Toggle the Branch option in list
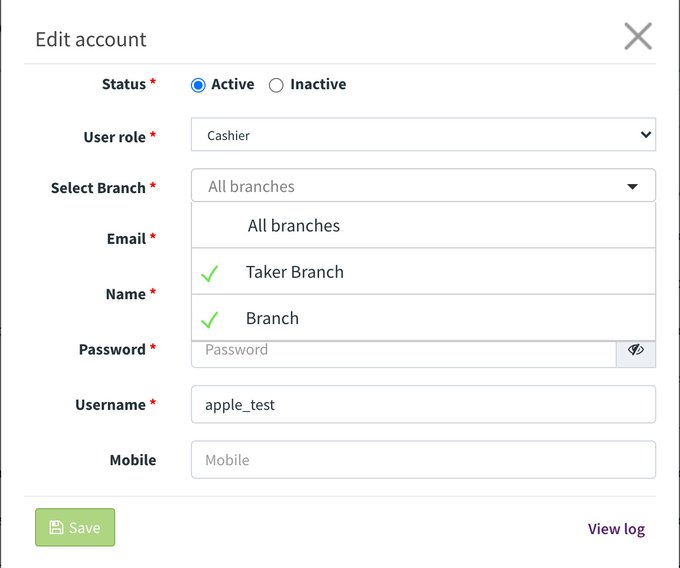The height and width of the screenshot is (568, 680). pyautogui.click(x=423, y=318)
